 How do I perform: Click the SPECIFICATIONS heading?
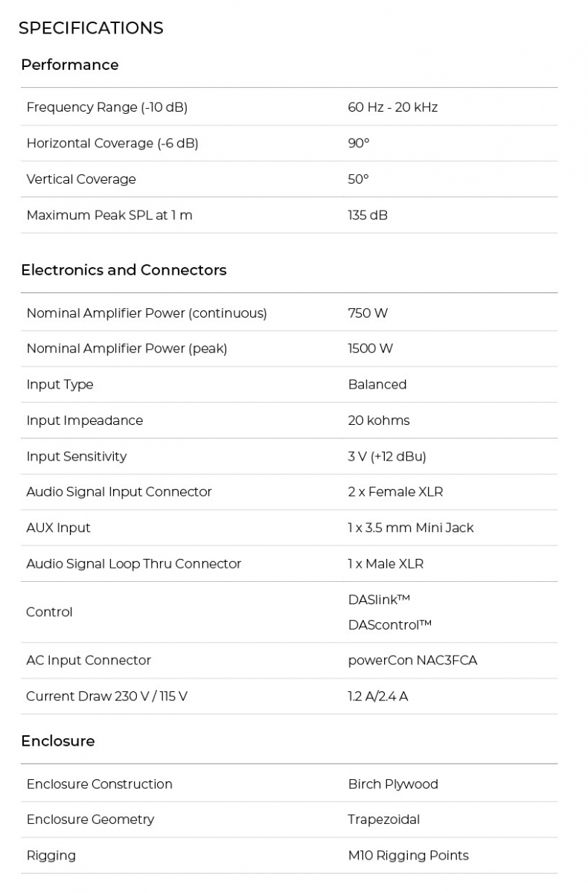91,28
